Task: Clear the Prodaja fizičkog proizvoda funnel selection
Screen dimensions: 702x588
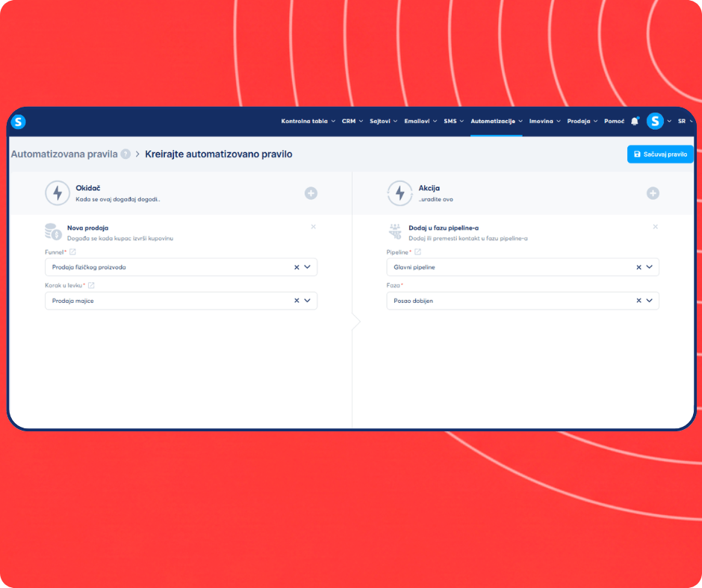Action: (296, 267)
